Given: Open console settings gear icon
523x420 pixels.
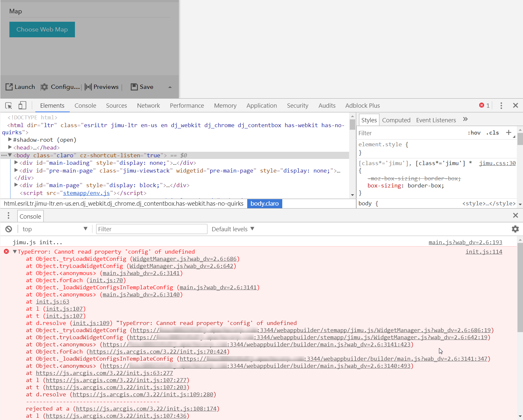Looking at the screenshot, I should tap(515, 229).
